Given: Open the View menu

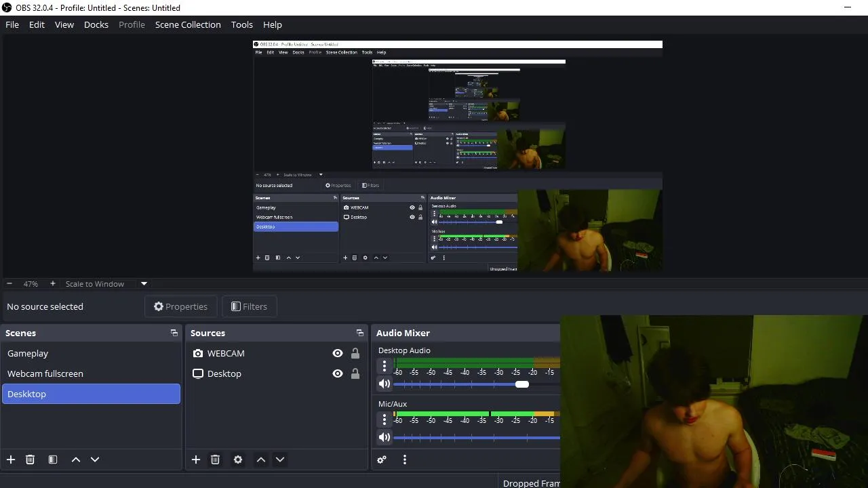Looking at the screenshot, I should pyautogui.click(x=64, y=24).
